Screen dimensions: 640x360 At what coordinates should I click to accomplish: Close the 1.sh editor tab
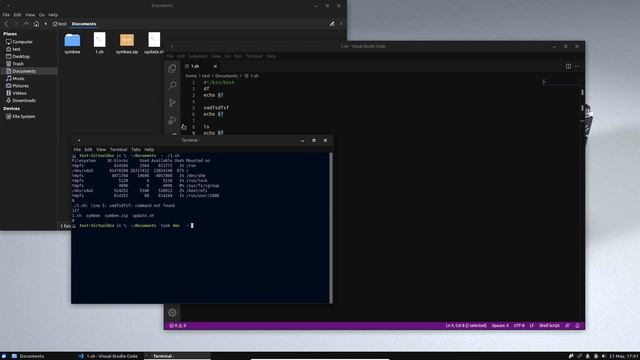coord(215,66)
